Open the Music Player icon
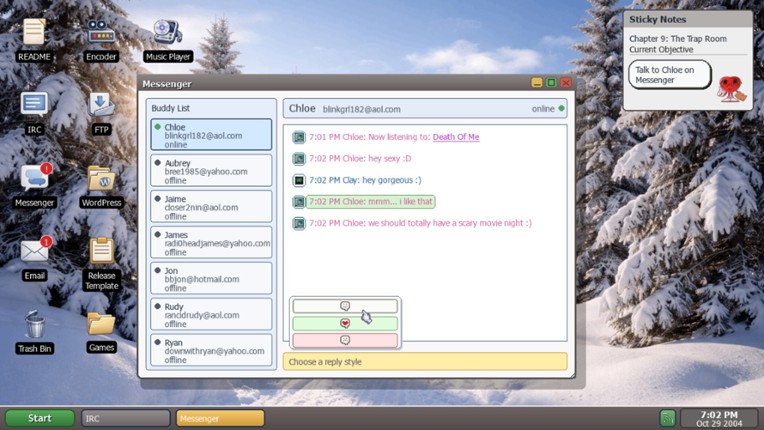This screenshot has width=764, height=430. (167, 36)
